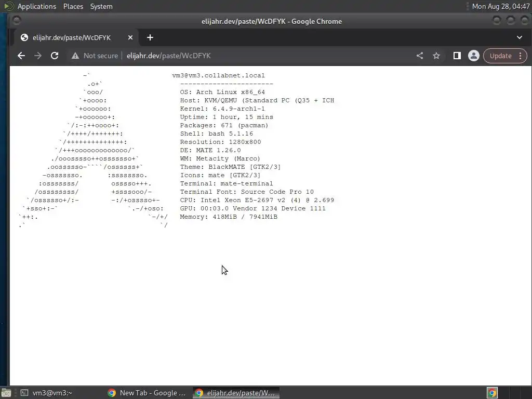Screen dimensions: 532x399
Task: Open the window menu icon on Chrome title bar
Action: tap(16, 21)
